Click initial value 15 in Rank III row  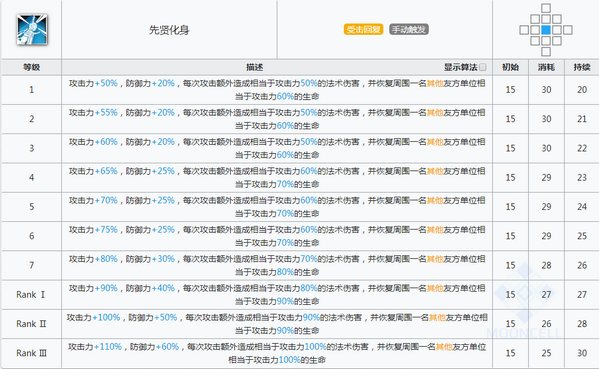pos(510,353)
